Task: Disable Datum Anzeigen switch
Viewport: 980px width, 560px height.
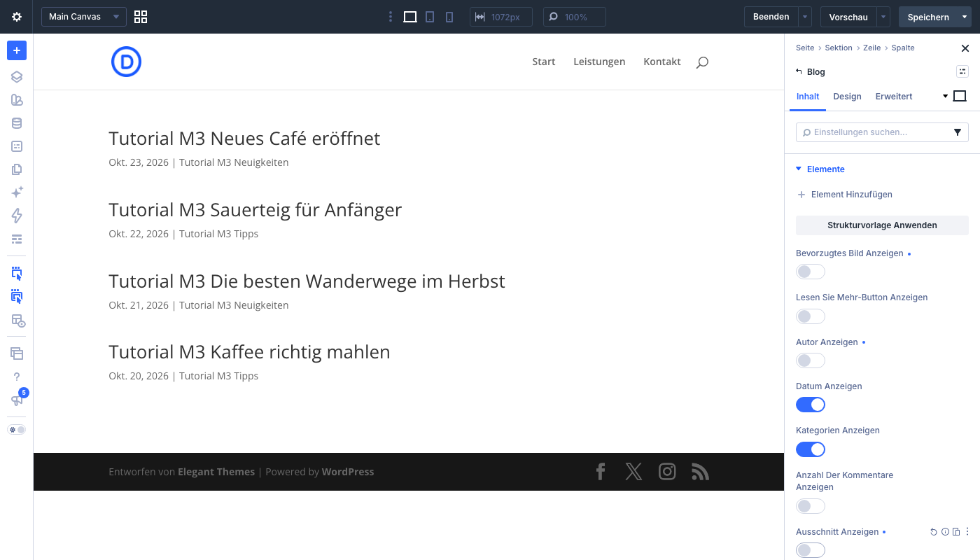Action: (811, 405)
